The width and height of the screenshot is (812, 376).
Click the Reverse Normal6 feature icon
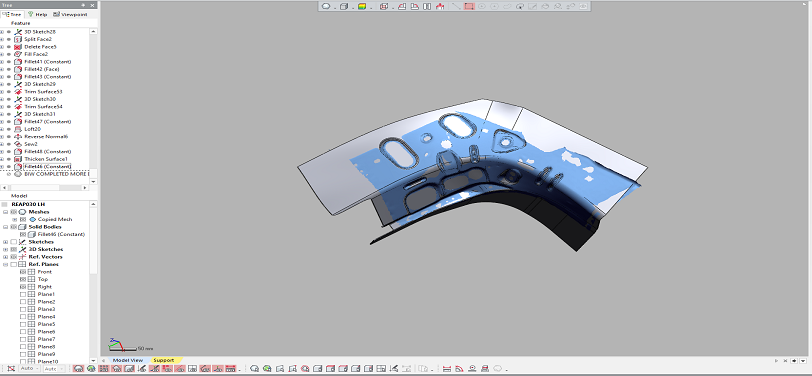pyautogui.click(x=18, y=137)
